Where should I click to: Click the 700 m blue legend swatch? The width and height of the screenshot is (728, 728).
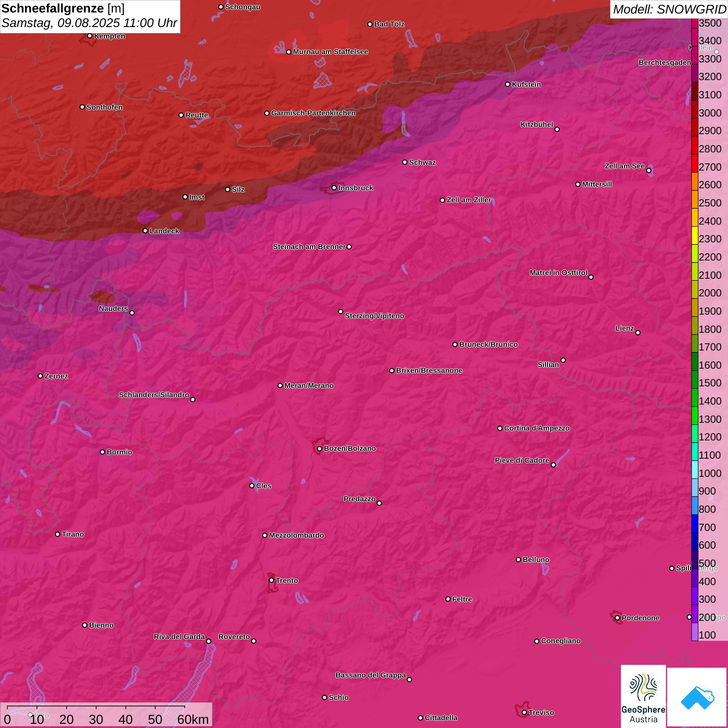695,524
